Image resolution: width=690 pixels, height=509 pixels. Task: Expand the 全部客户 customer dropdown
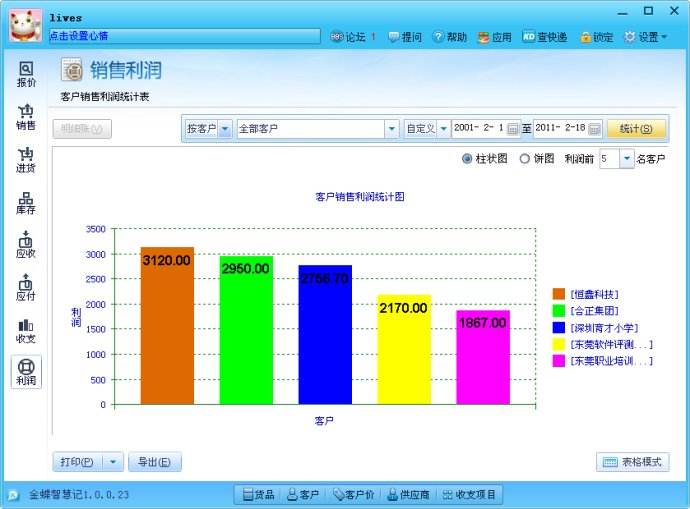click(391, 129)
